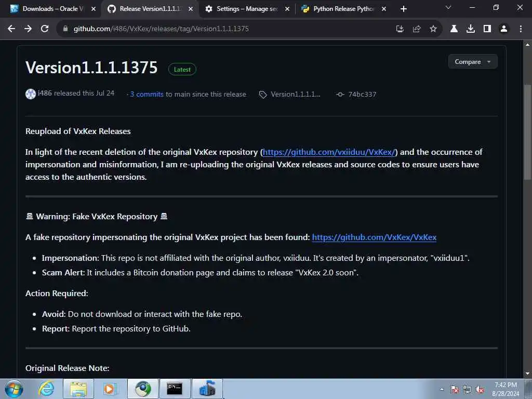Open the i486 author profile link

pyautogui.click(x=45, y=93)
